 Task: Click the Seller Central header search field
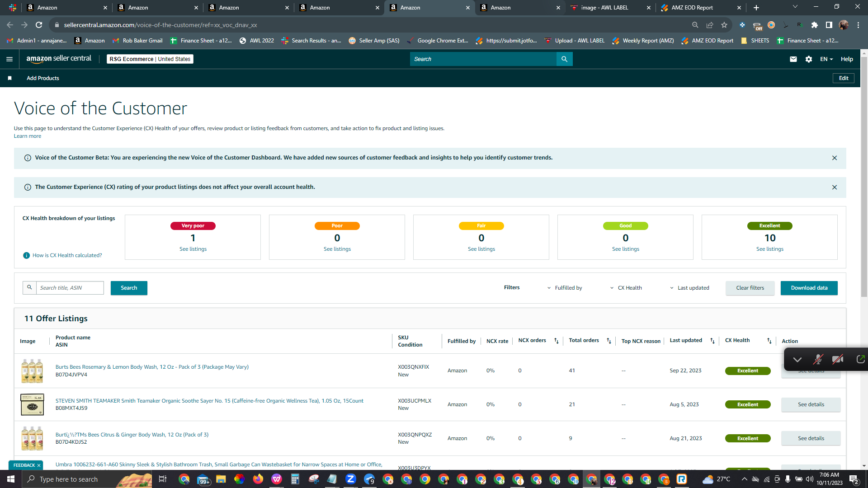pos(483,59)
